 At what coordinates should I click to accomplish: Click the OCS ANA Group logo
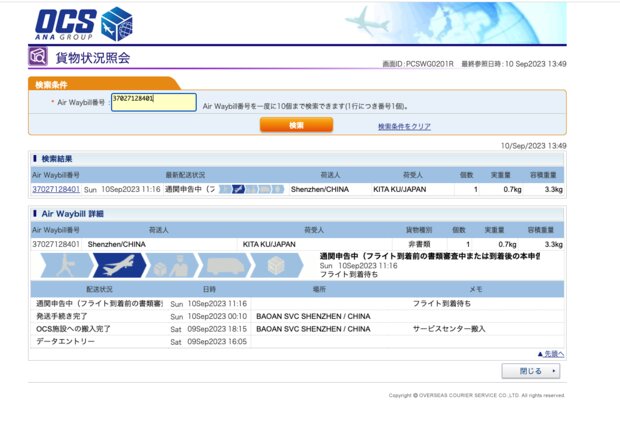pyautogui.click(x=83, y=24)
